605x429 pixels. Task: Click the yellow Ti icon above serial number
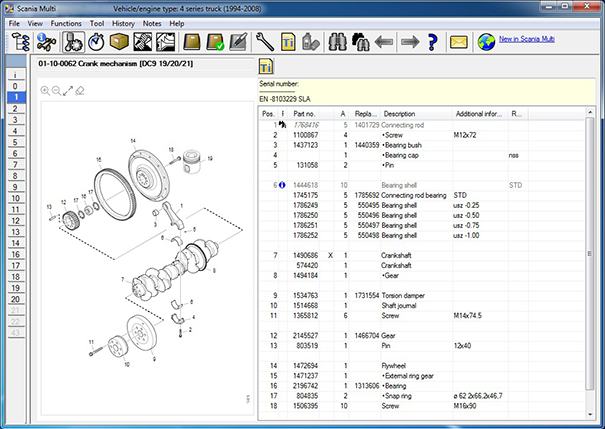coord(267,67)
